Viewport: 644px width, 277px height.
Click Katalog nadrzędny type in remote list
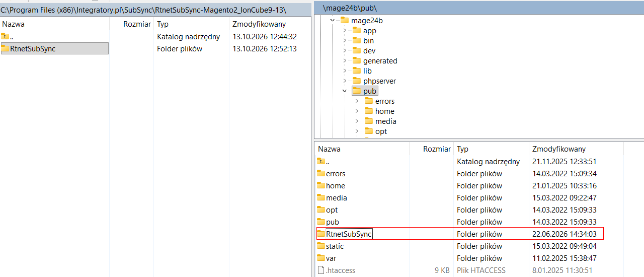click(x=488, y=161)
